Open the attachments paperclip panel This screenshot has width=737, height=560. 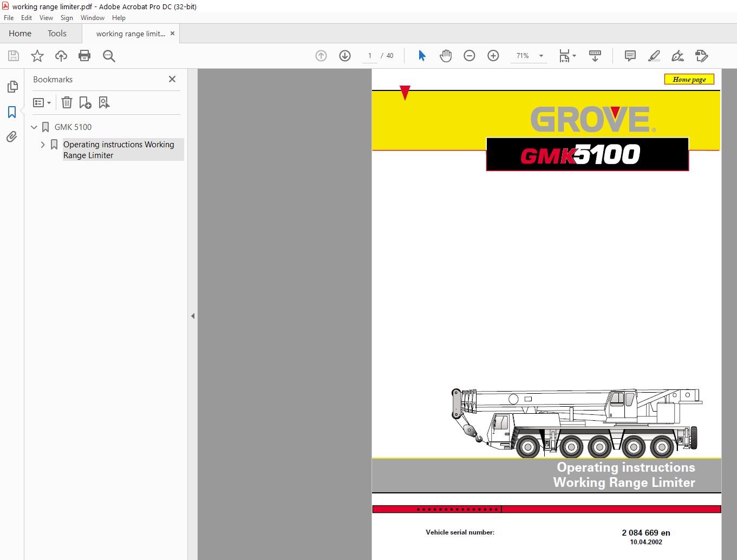click(x=12, y=136)
